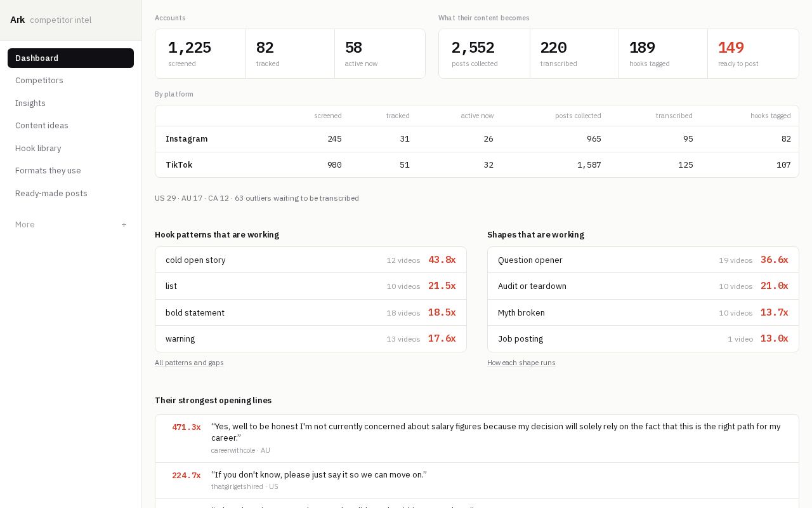The height and width of the screenshot is (508, 812).
Task: Select the 2,552 posts collected stat
Action: [x=484, y=54]
